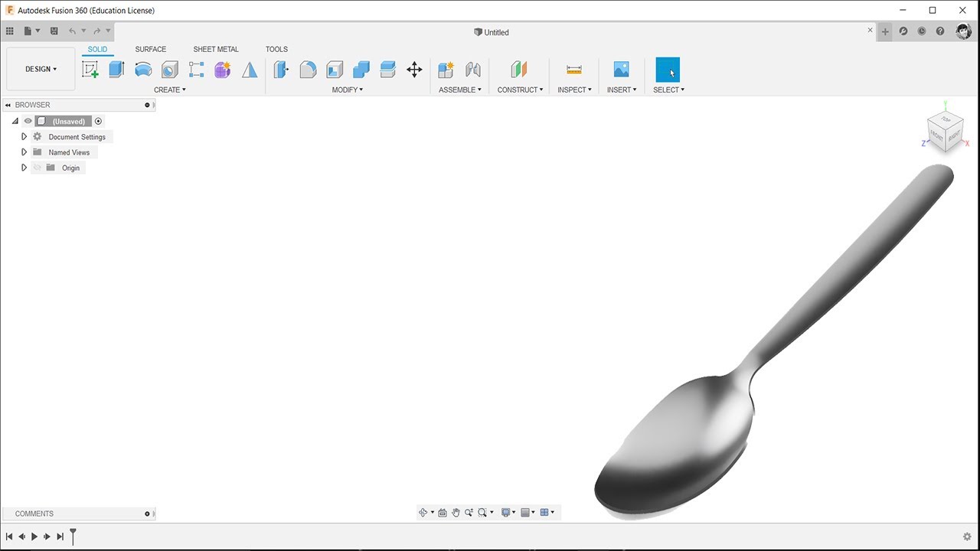Screen dimensions: 980x551
Task: Expand the Origin folder node
Action: tap(24, 168)
